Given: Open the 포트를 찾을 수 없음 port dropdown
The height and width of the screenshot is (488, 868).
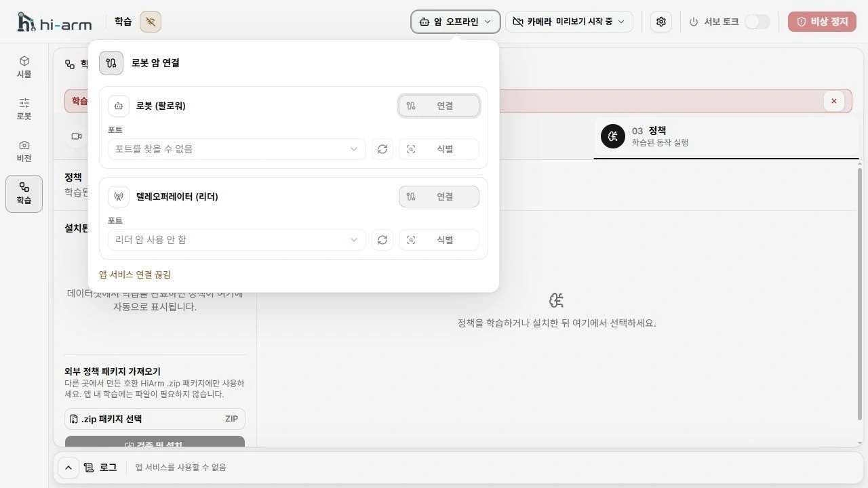Looking at the screenshot, I should pos(237,149).
